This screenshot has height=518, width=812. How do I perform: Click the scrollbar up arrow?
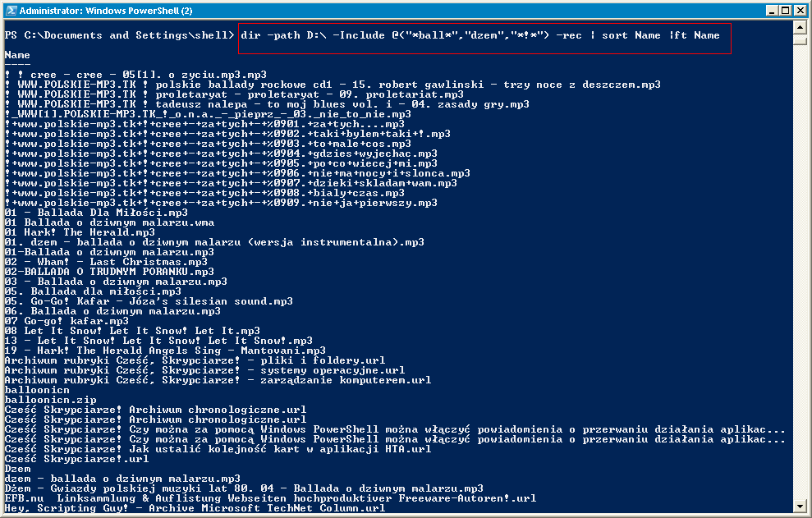[800, 26]
